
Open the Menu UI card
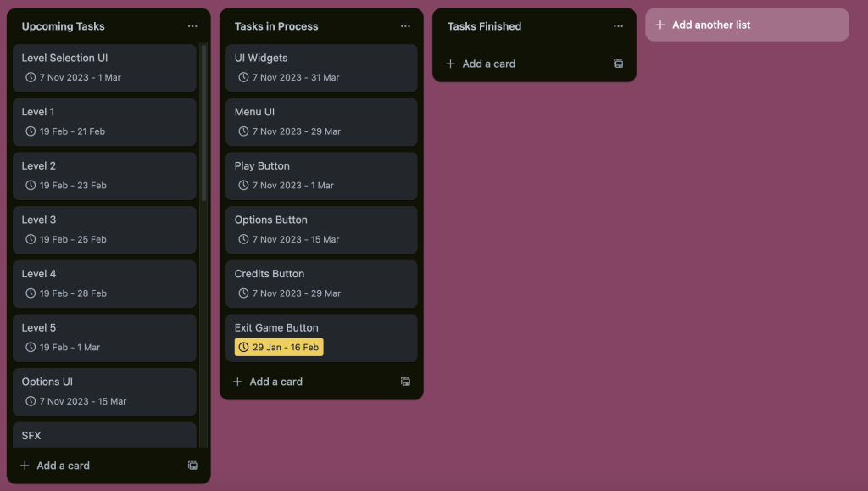click(x=254, y=112)
